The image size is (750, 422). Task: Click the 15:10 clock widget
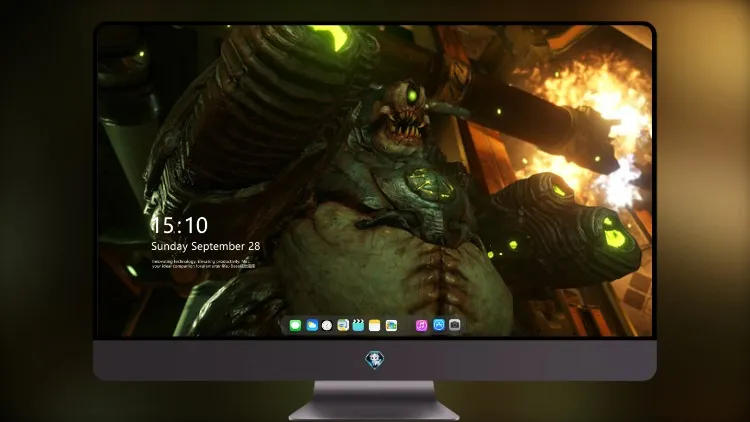179,225
